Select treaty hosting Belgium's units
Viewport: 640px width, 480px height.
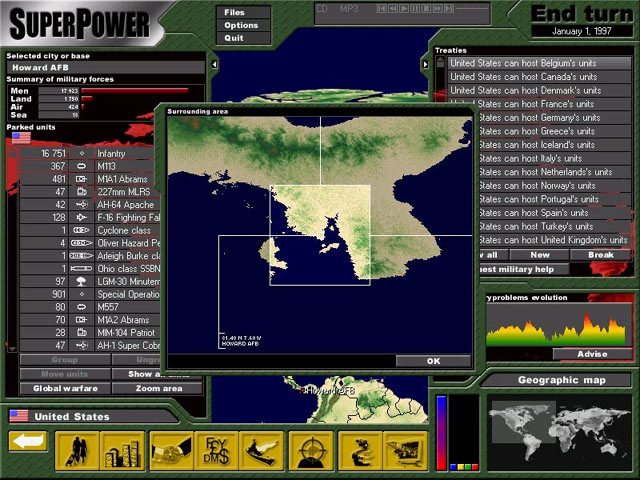click(538, 62)
